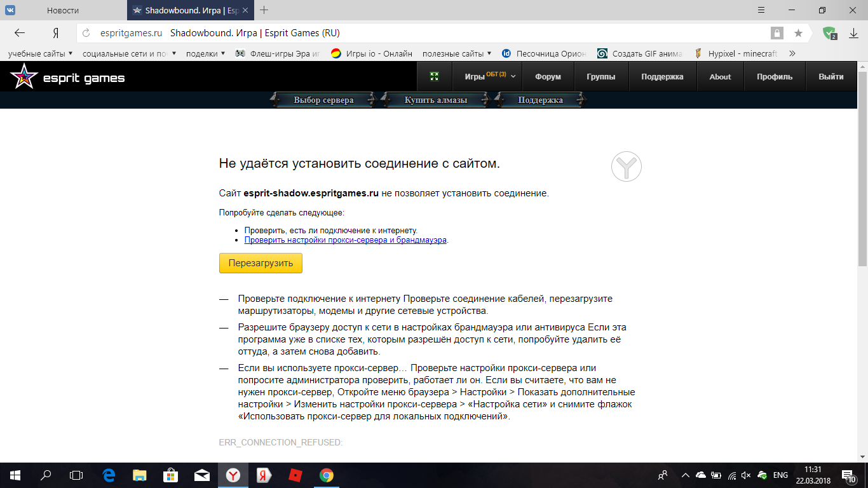
Task: Check the battery status tray icon
Action: click(x=716, y=475)
